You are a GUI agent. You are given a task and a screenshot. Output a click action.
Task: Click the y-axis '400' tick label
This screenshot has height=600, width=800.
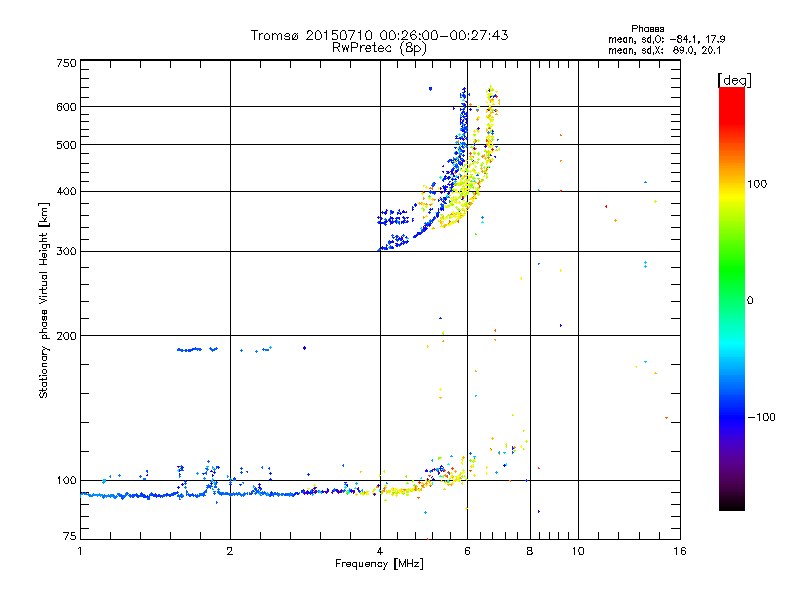[x=66, y=191]
